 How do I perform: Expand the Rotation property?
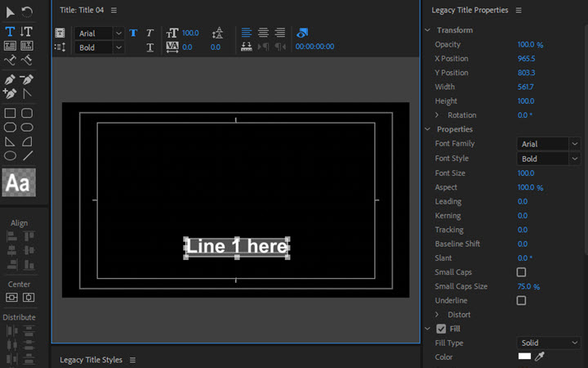coord(437,115)
